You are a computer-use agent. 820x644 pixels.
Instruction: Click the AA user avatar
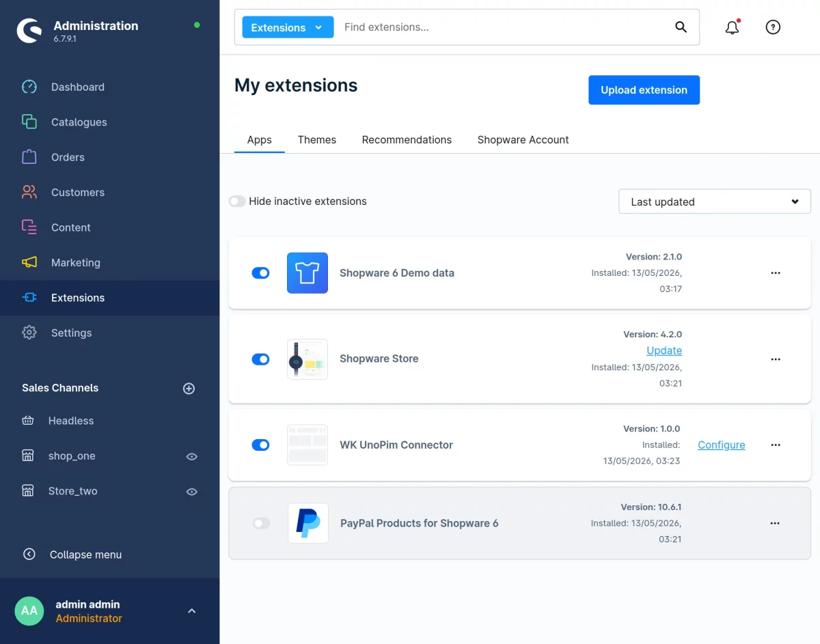pos(29,611)
